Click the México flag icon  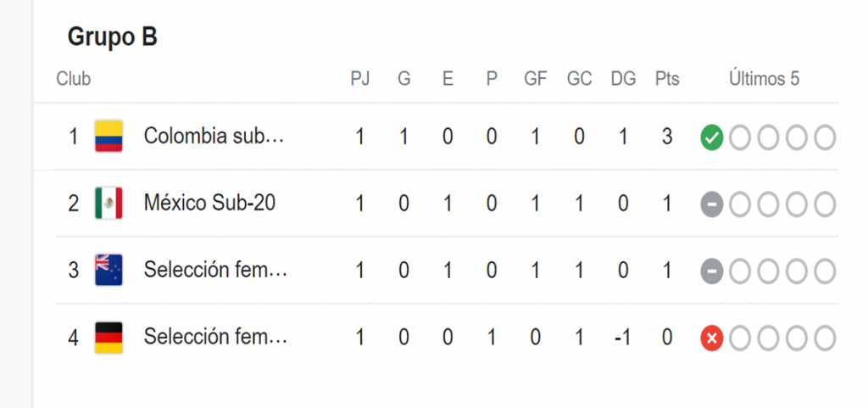(108, 204)
